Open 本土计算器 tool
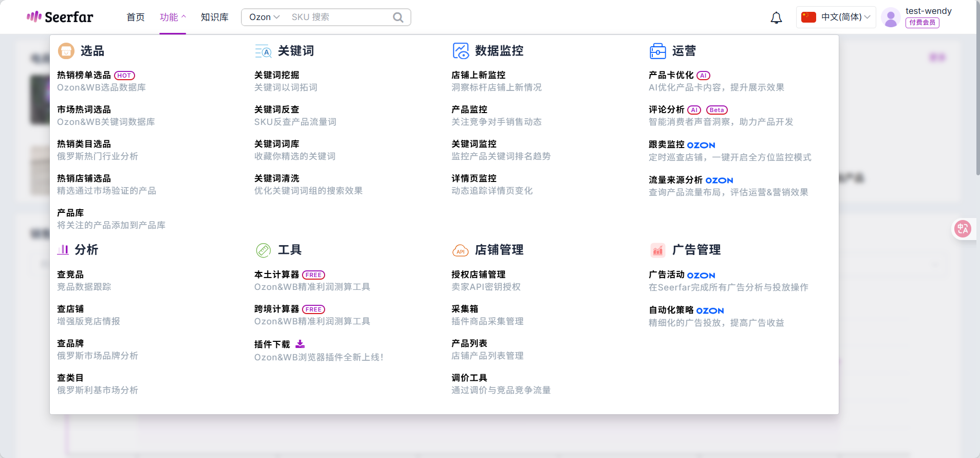This screenshot has height=458, width=980. (277, 274)
